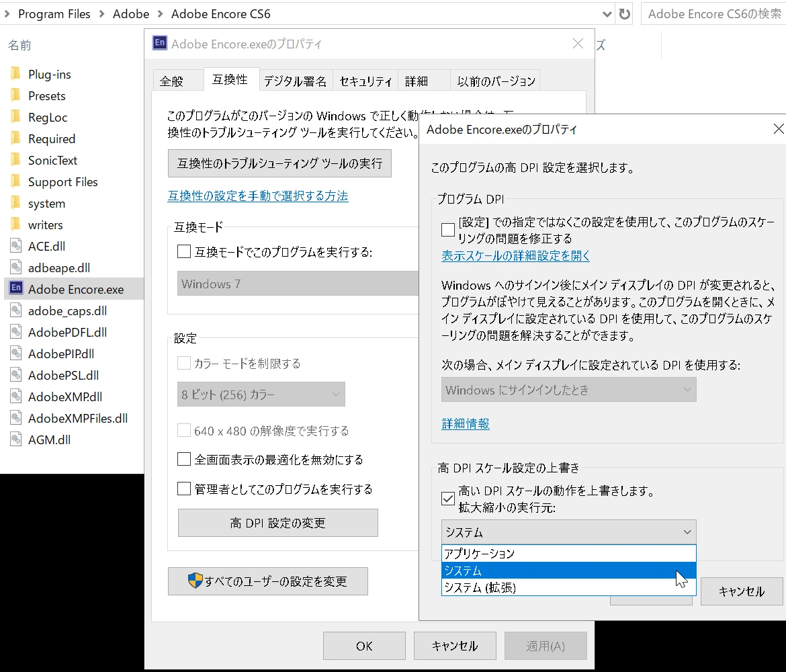Click the Required folder icon
Viewport: 786px width, 672px height.
16,138
